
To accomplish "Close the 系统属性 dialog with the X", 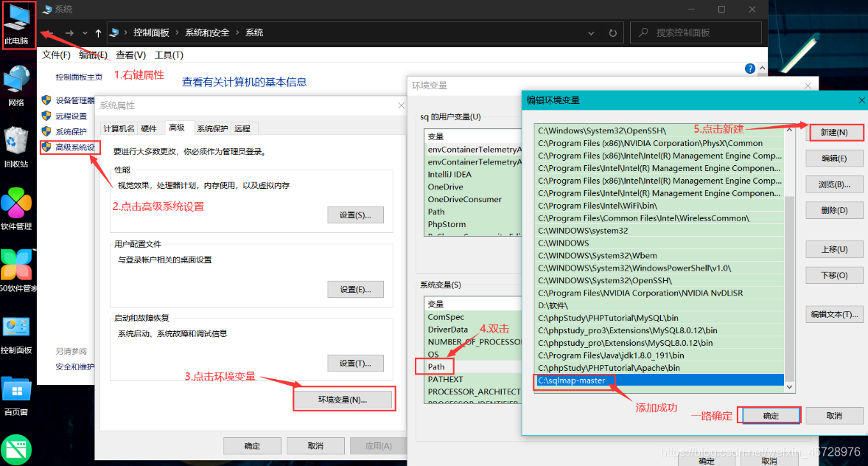I will point(402,105).
